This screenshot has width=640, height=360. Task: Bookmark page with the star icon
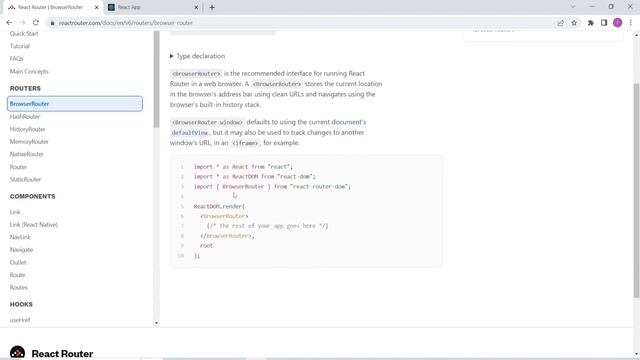click(574, 23)
